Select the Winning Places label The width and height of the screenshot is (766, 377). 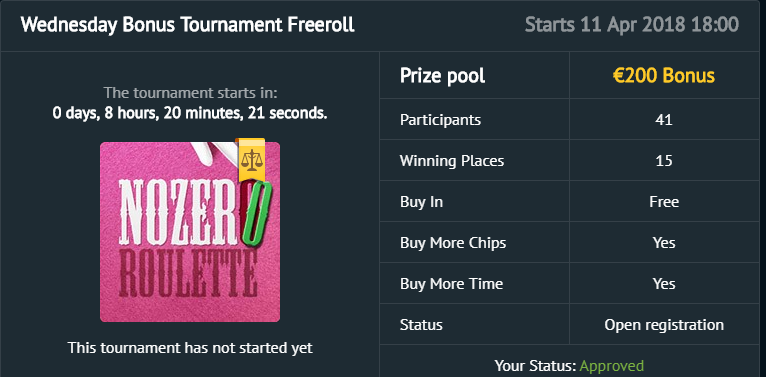452,161
